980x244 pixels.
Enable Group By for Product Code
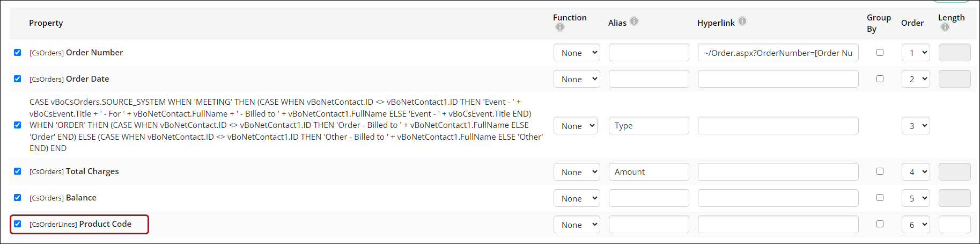point(880,224)
